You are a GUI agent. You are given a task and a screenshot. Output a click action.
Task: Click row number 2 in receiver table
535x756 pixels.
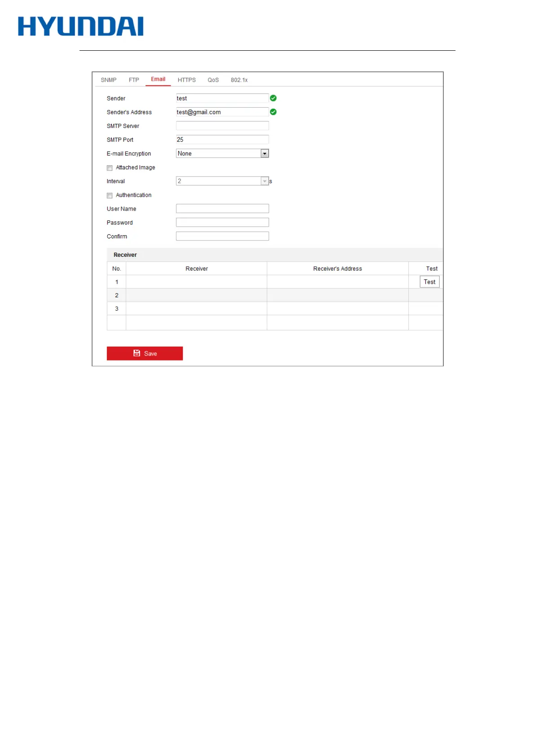click(x=116, y=295)
